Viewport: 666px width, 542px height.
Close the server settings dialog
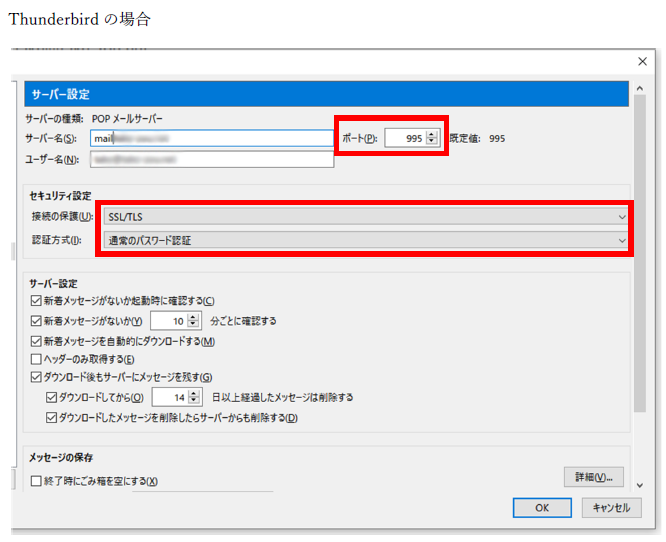(x=642, y=62)
